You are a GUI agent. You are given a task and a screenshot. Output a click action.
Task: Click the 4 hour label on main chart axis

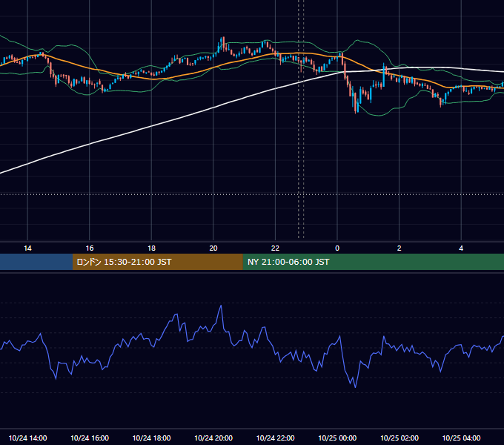click(x=461, y=248)
